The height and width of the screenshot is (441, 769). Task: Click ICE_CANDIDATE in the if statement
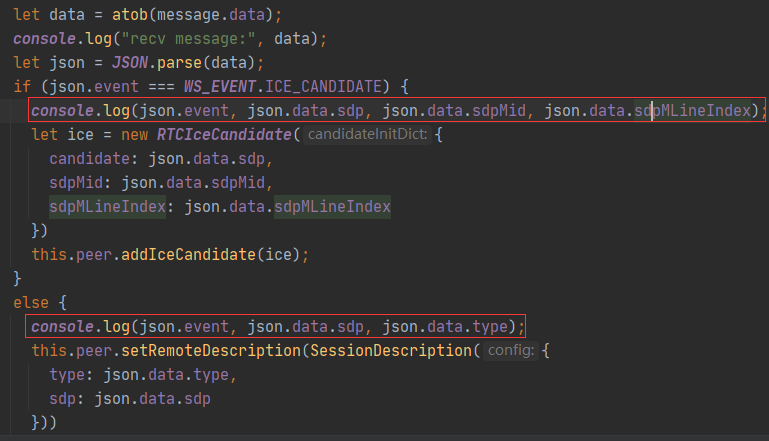pos(323,87)
